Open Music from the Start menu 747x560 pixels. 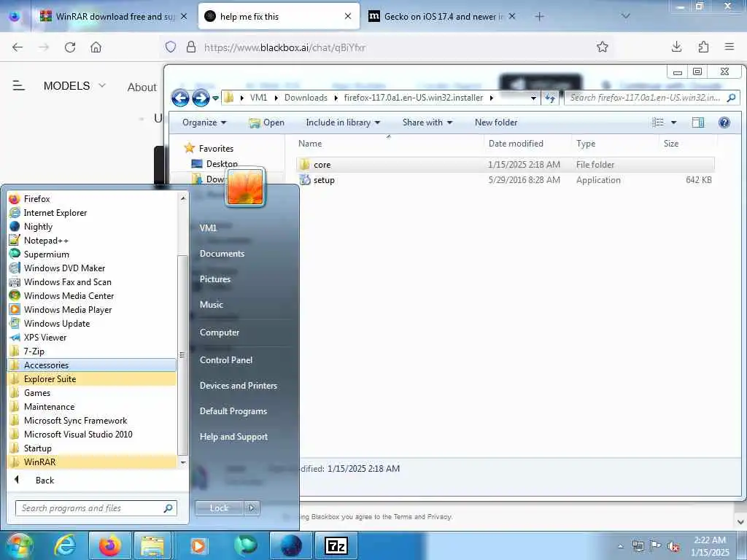click(211, 304)
